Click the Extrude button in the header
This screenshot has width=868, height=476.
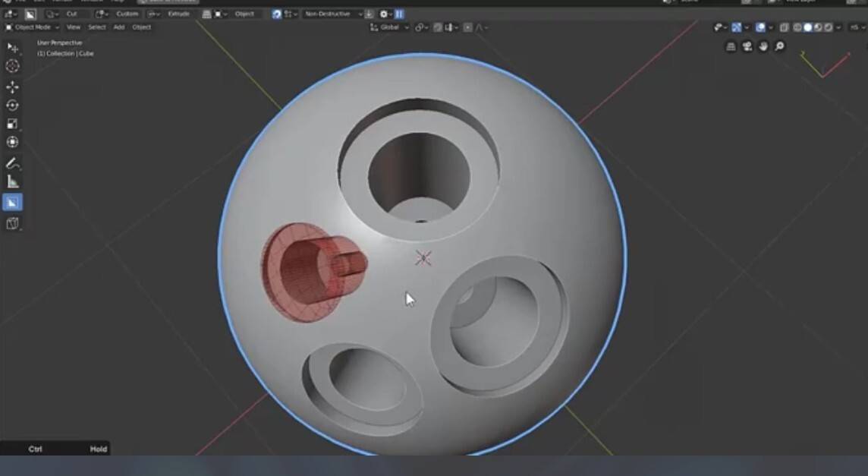point(178,14)
